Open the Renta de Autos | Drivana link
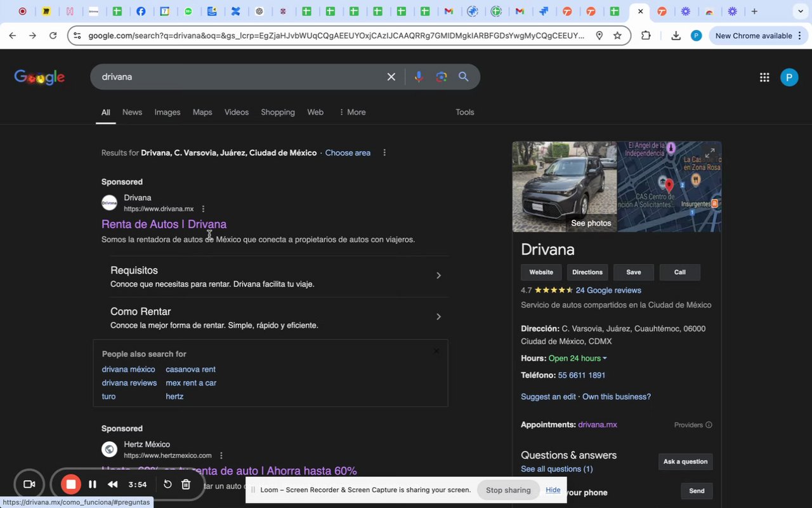The height and width of the screenshot is (508, 812). click(164, 224)
